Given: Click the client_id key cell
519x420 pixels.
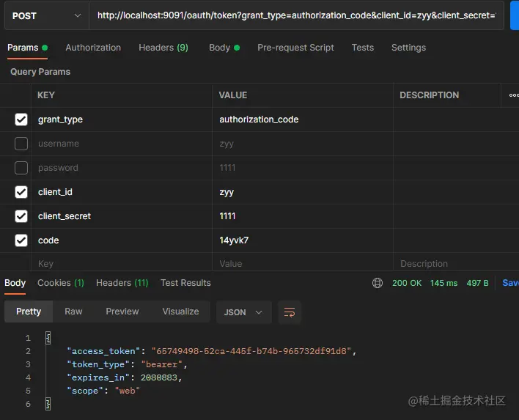Looking at the screenshot, I should 122,192.
